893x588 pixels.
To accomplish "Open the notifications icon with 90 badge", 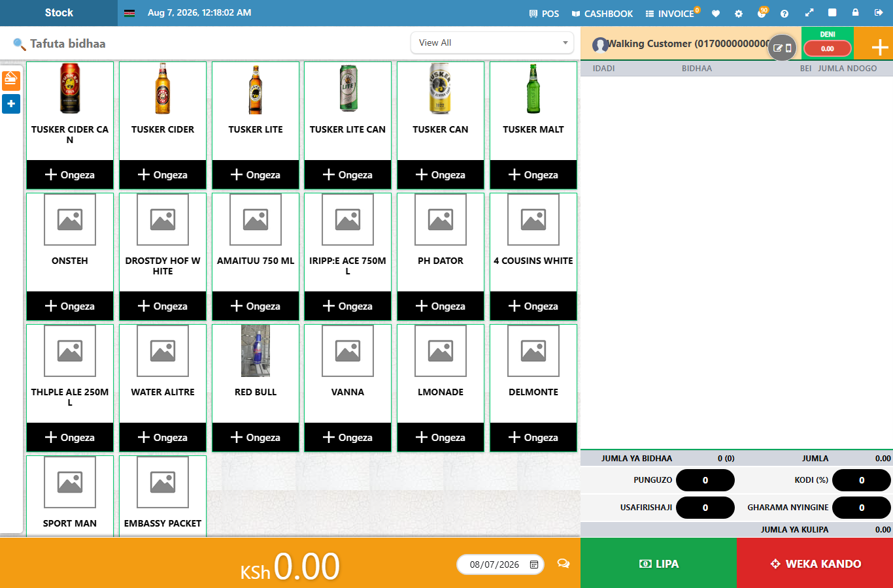I will click(x=762, y=12).
